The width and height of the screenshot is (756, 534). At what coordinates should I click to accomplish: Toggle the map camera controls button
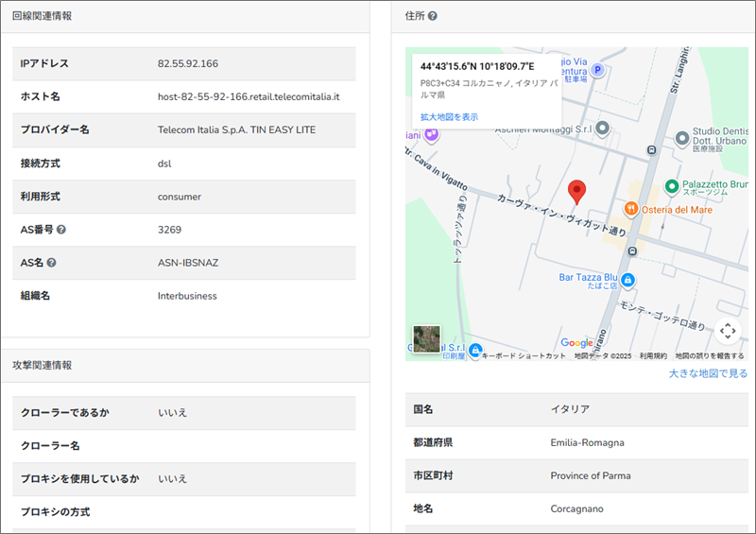727,331
